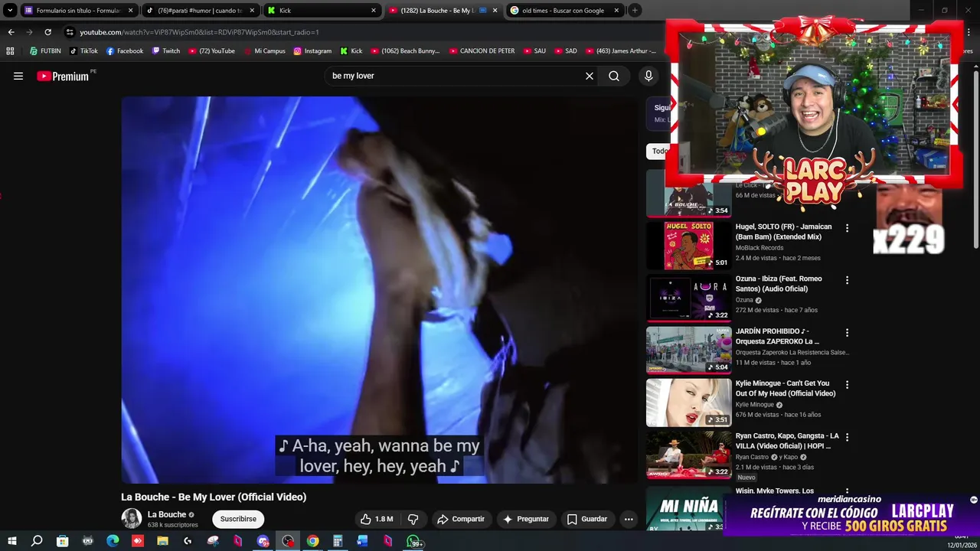Open options menu for Hugel, SOLTO Jamaican video
Image resolution: width=980 pixels, height=551 pixels.
point(847,228)
